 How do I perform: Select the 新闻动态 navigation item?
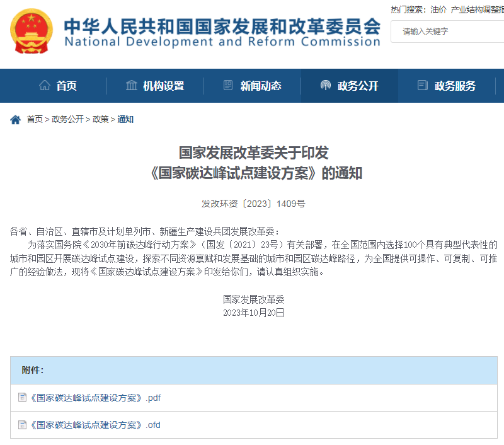point(260,86)
